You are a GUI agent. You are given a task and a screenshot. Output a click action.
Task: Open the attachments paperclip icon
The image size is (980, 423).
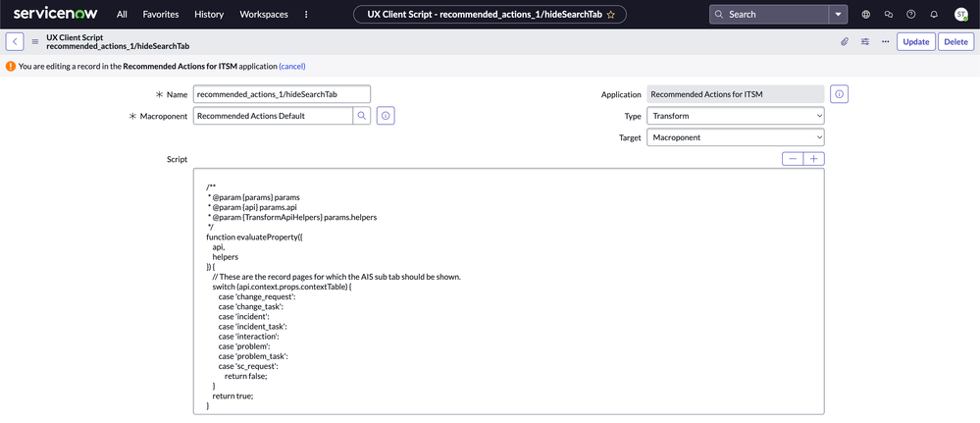coord(845,42)
